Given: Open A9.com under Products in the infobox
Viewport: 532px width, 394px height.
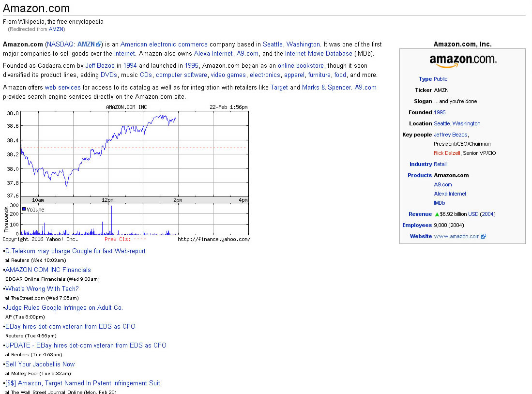Looking at the screenshot, I should click(443, 184).
